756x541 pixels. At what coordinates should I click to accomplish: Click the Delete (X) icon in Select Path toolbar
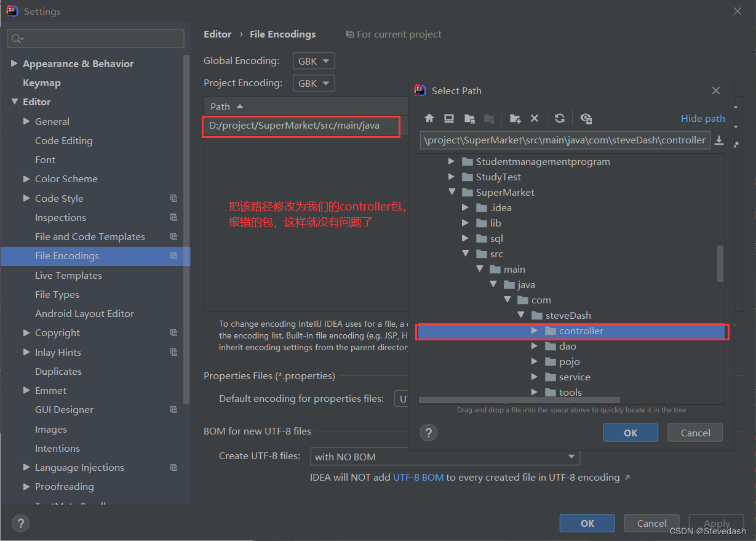click(535, 118)
